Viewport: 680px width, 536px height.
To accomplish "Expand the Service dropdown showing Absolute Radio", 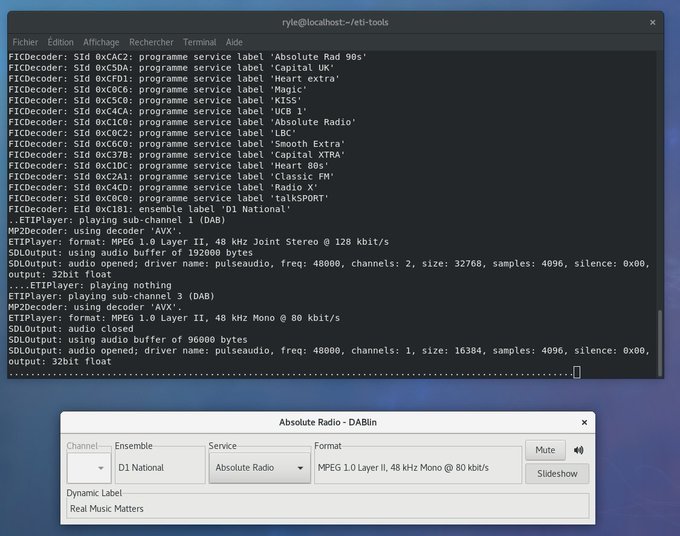I will (259, 468).
